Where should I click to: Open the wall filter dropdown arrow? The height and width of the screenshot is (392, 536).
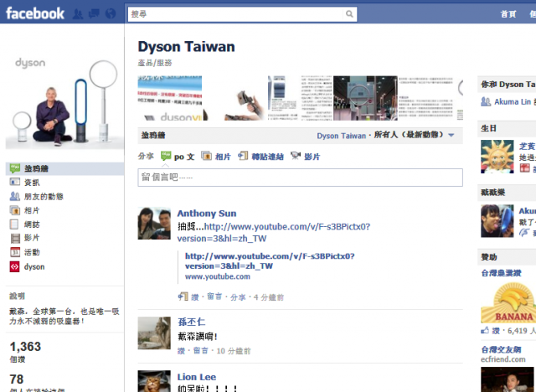451,136
